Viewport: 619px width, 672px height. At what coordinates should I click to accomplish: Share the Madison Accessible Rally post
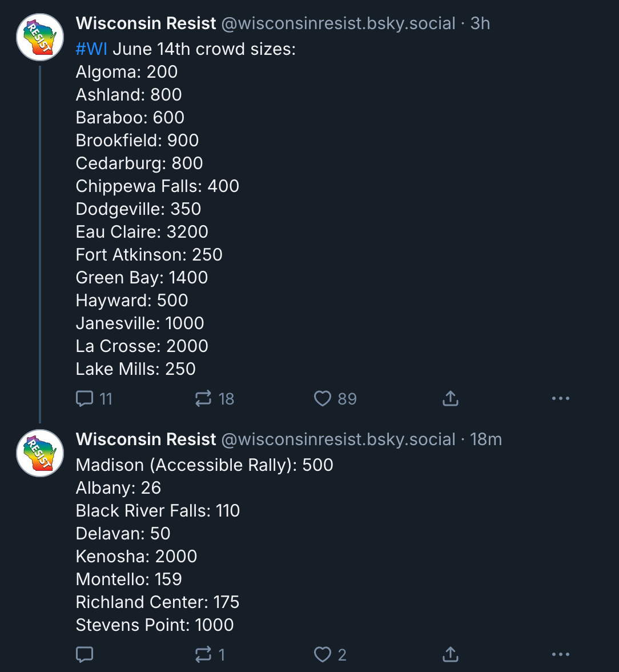pyautogui.click(x=451, y=654)
